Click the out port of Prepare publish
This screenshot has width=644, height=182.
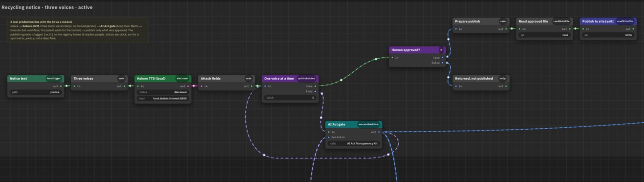(506, 28)
